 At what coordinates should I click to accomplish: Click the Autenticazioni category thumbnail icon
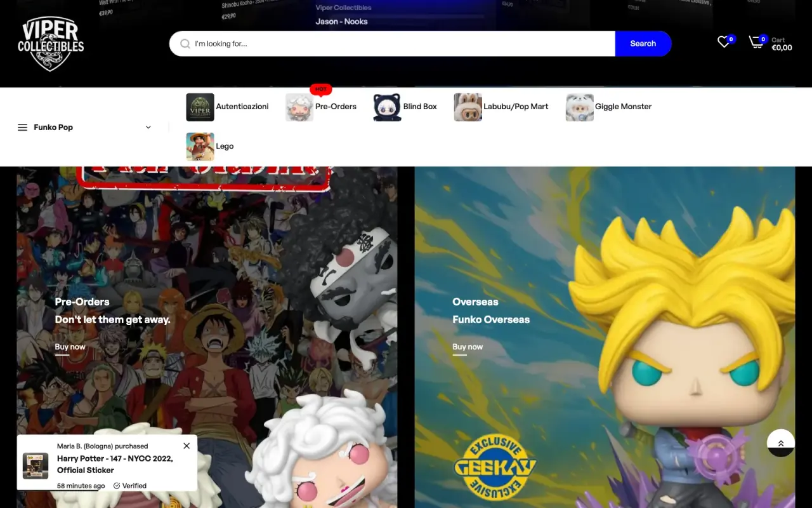tap(200, 107)
